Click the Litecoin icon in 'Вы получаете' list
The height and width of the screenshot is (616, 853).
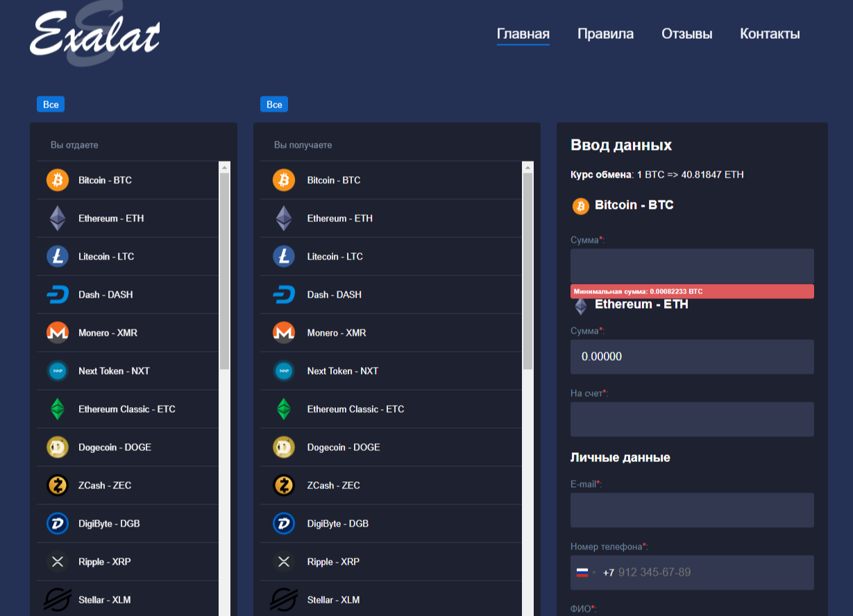[x=284, y=257]
